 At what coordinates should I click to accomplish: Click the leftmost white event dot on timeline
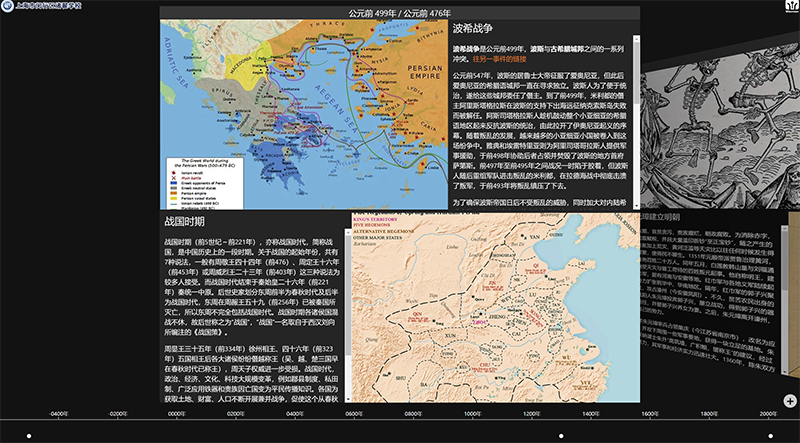(30, 436)
